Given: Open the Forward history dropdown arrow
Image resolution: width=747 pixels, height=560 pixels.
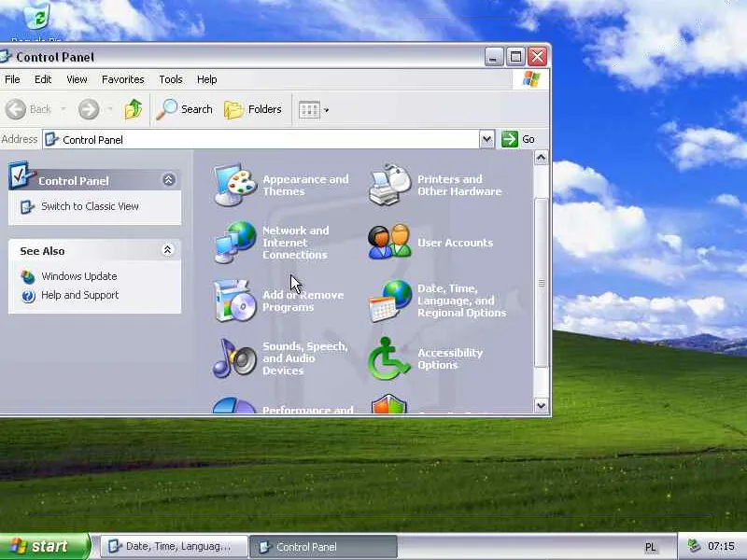Looking at the screenshot, I should click(x=110, y=109).
